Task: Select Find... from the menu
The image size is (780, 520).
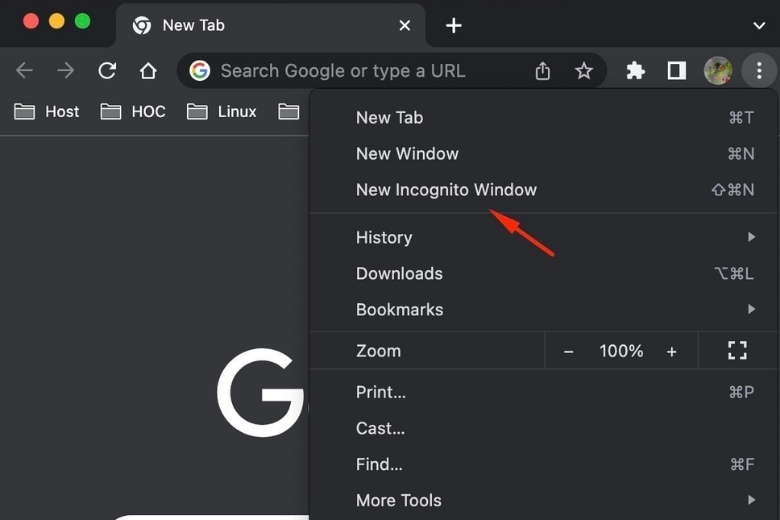Action: coord(543,464)
